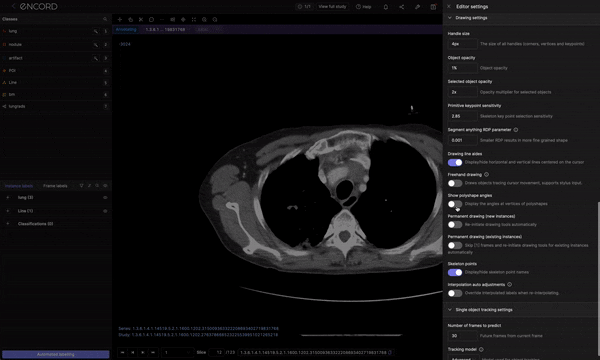This screenshot has height=360, width=600.
Task: Click the Automated labelling button
Action: coord(55,354)
